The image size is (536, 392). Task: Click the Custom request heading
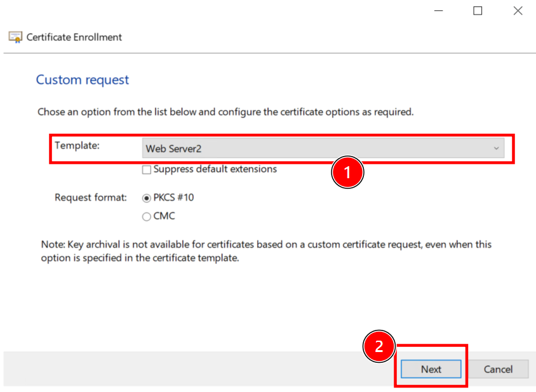pyautogui.click(x=82, y=80)
